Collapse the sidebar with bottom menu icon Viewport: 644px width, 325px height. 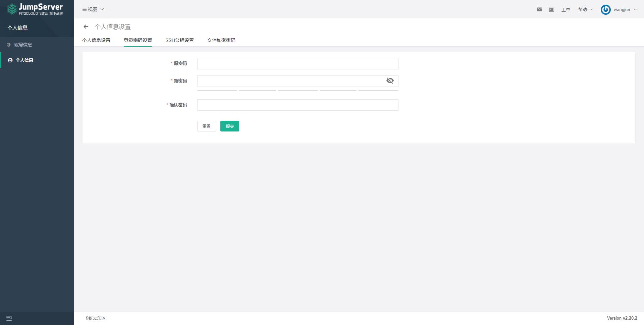click(x=9, y=318)
